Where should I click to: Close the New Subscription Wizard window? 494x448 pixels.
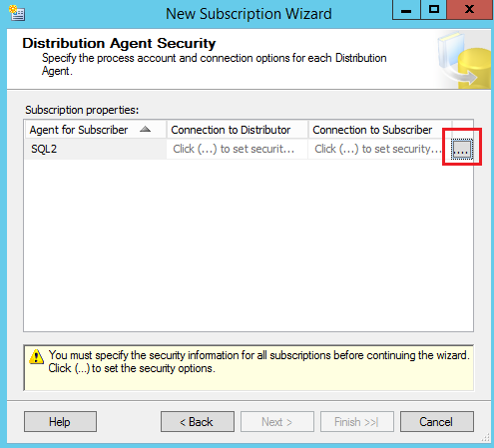tap(470, 10)
